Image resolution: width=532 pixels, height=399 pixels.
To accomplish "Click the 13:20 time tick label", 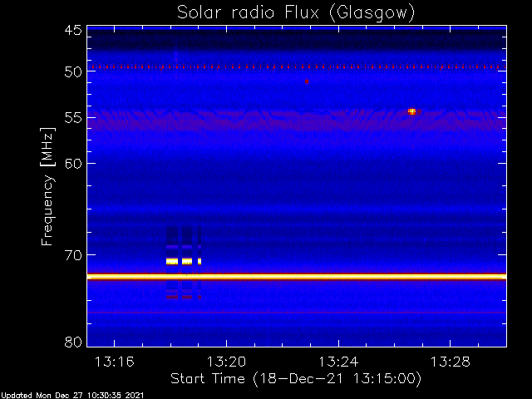I will (226, 362).
